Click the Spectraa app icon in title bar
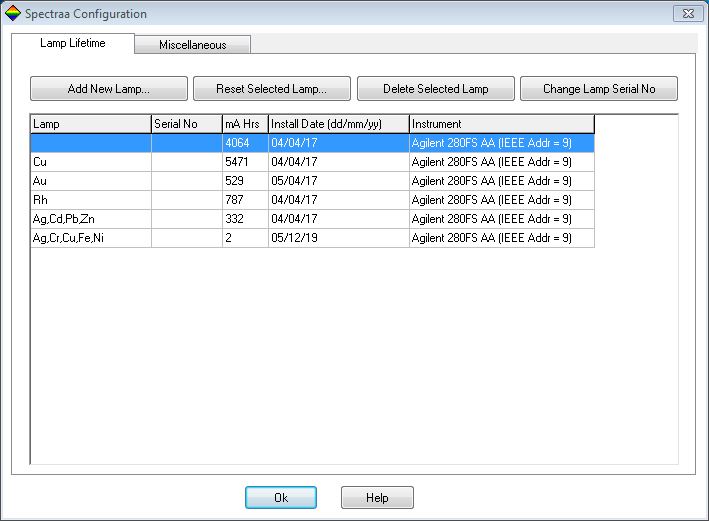 tap(12, 14)
